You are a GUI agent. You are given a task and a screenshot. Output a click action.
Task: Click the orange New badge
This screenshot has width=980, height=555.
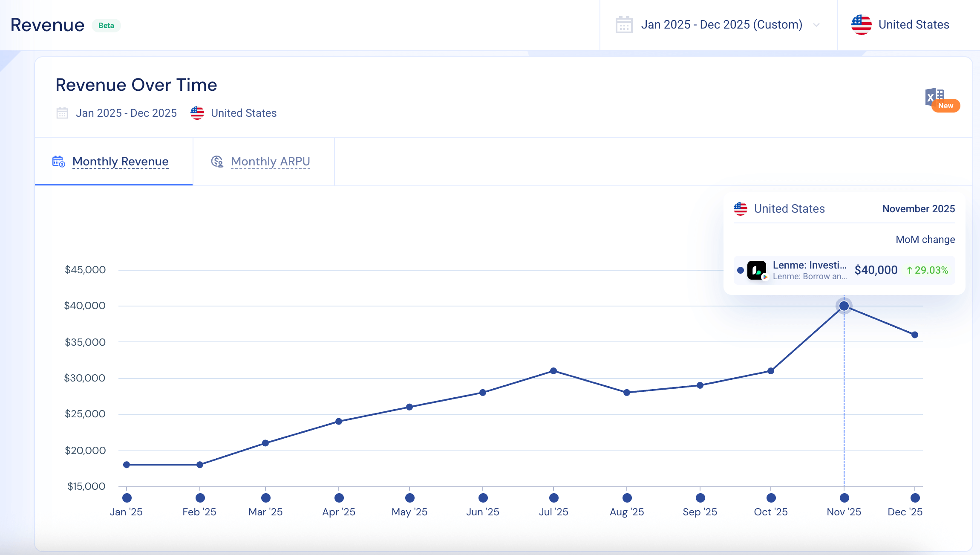coord(945,106)
